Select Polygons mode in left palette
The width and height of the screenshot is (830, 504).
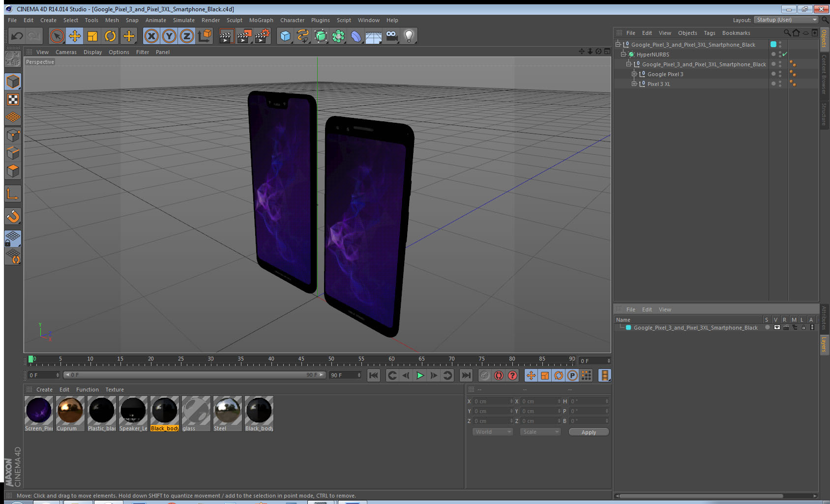(13, 171)
